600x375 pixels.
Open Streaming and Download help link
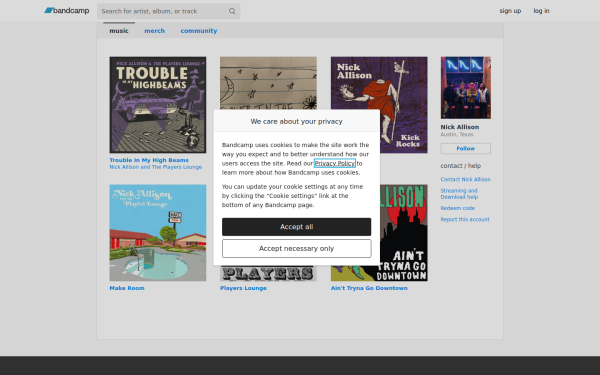[459, 194]
